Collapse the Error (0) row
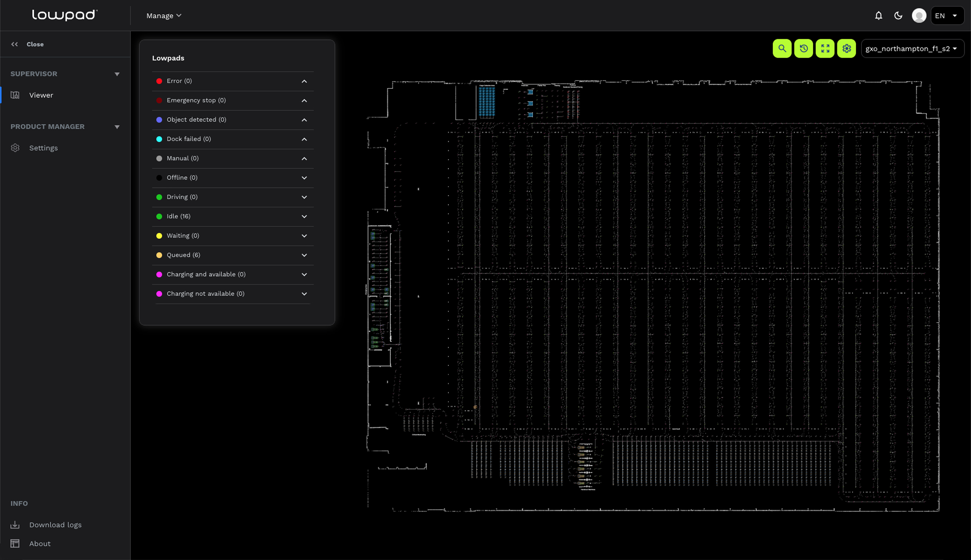Image resolution: width=971 pixels, height=560 pixels. click(x=304, y=81)
